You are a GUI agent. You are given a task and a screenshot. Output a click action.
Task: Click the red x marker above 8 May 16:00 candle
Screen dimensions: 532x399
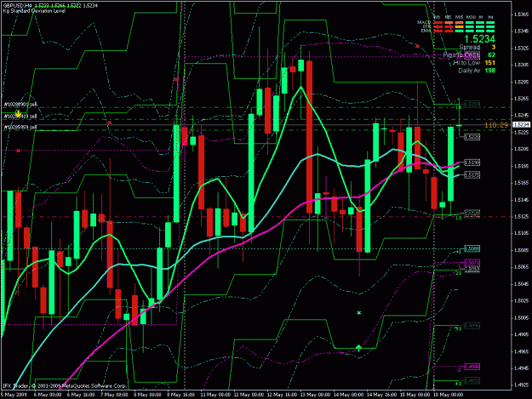pyautogui.click(x=176, y=80)
